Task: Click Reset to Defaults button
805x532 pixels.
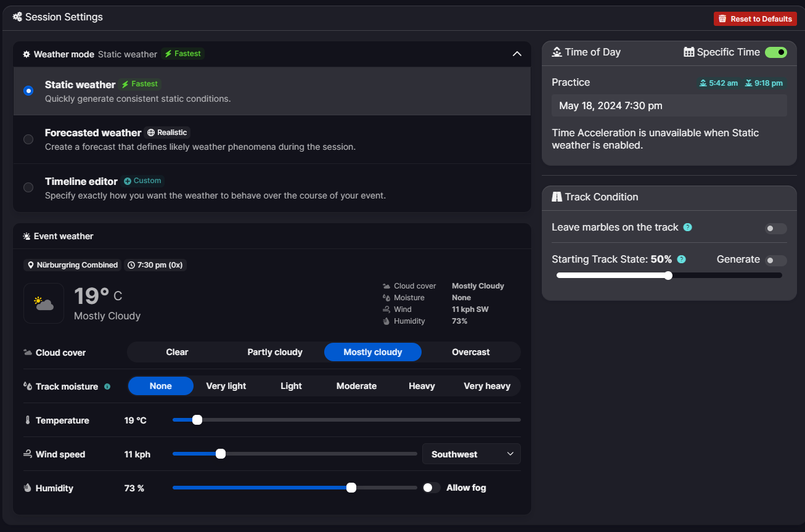Action: [x=755, y=19]
